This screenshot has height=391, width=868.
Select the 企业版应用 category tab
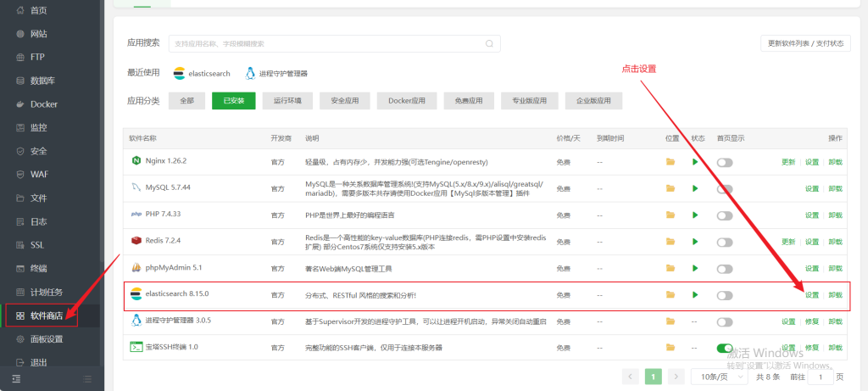point(594,101)
